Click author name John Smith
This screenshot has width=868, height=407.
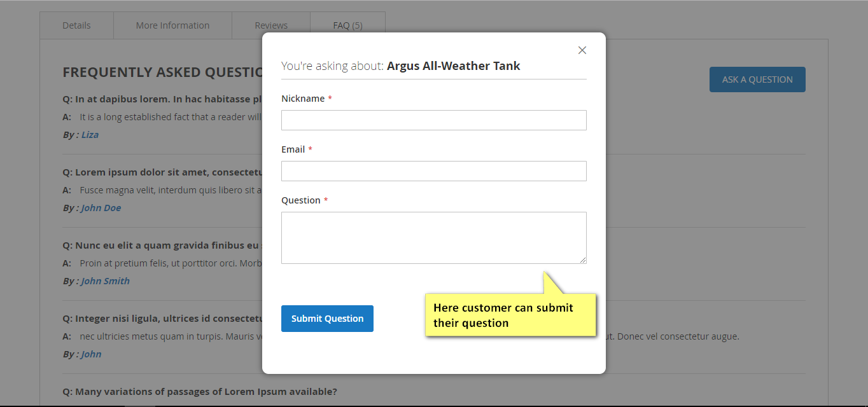106,281
